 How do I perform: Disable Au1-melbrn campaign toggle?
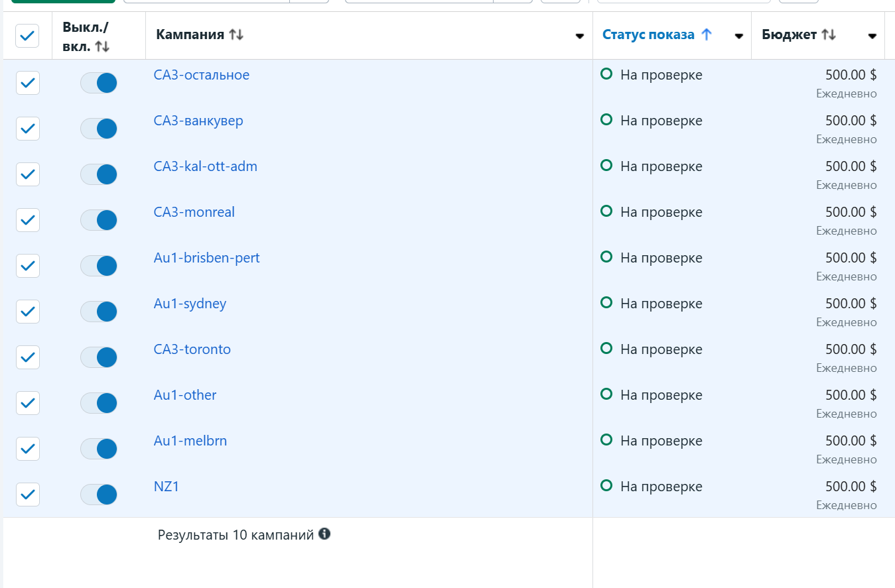click(99, 449)
